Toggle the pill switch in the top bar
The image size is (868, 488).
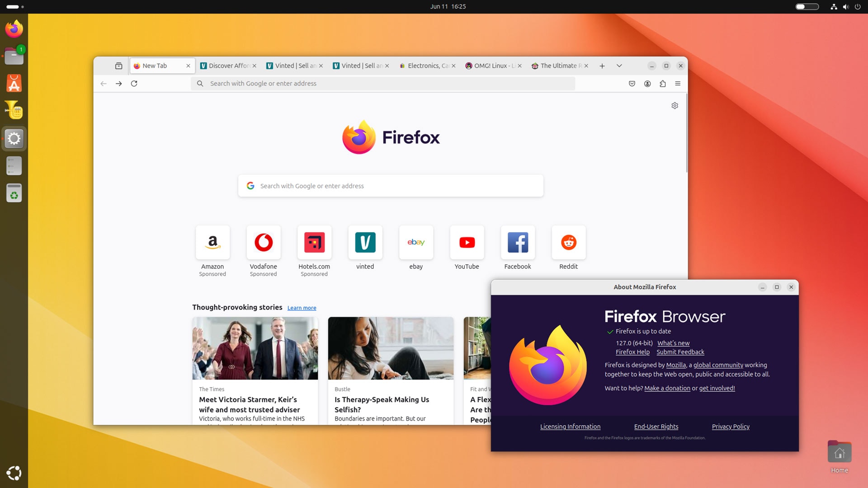click(x=807, y=7)
